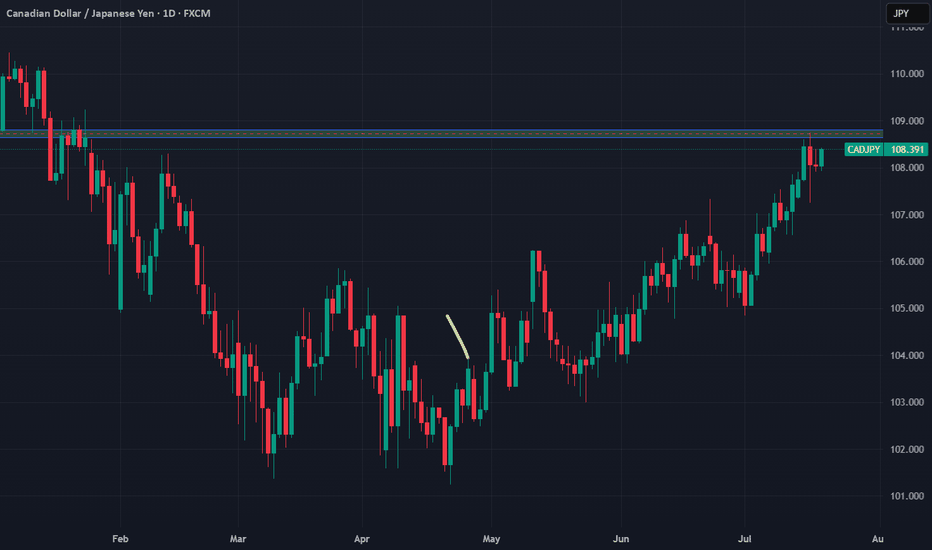Click the JPY currency button
Screen dimensions: 932x550
(907, 13)
